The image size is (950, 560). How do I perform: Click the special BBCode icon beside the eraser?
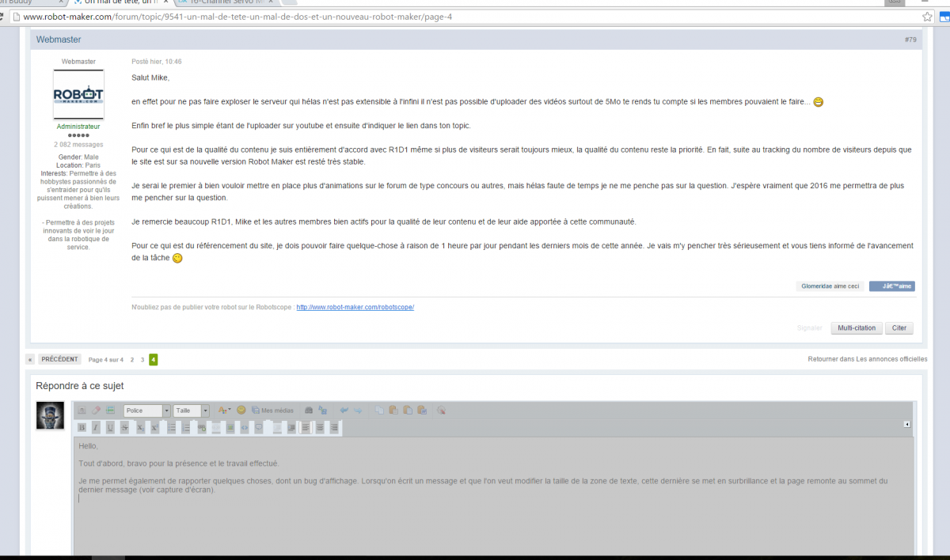[x=110, y=411]
